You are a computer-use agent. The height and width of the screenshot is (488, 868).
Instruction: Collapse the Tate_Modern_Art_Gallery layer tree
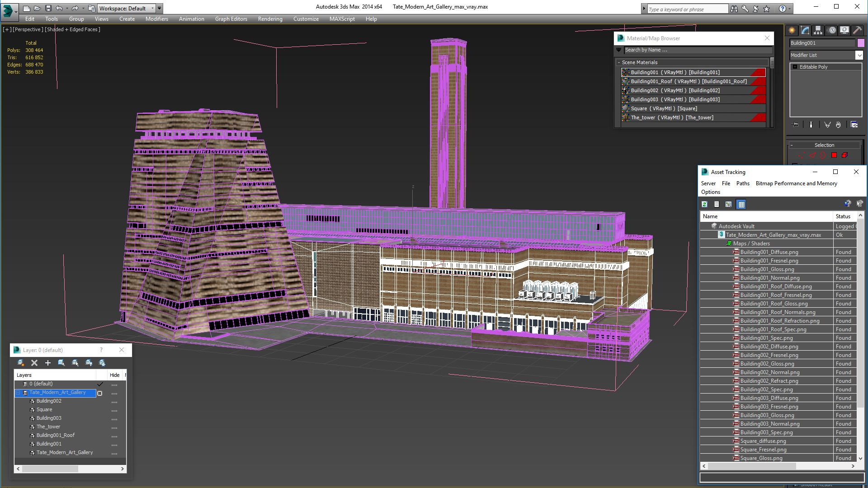click(19, 393)
